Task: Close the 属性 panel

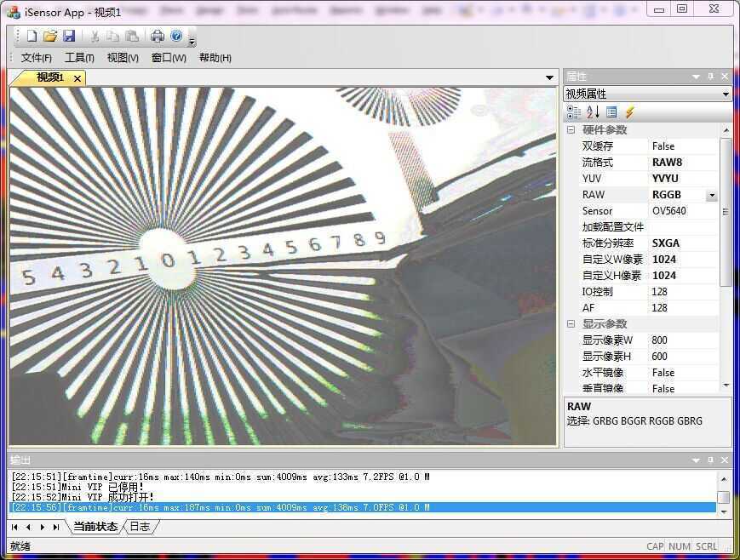Action: 725,77
